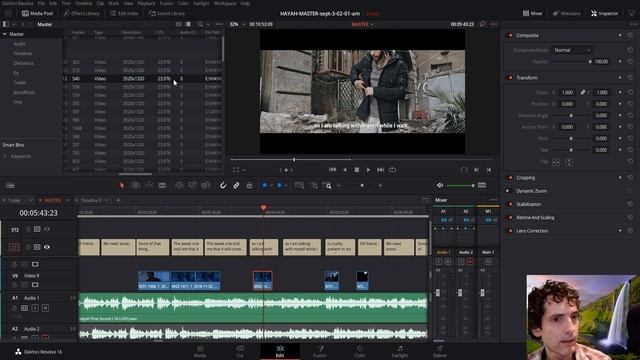Jump to the last frame
This screenshot has width=640, height=360.
380,170
